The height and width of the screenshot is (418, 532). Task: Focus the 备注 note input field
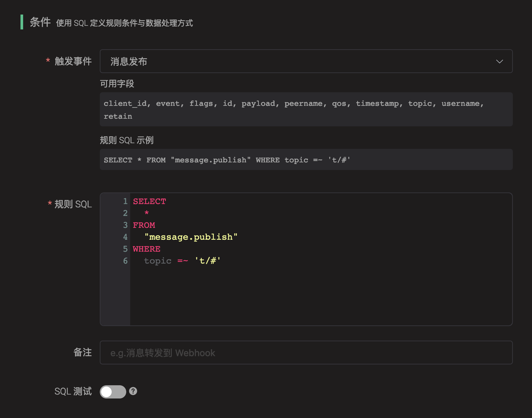(x=306, y=353)
